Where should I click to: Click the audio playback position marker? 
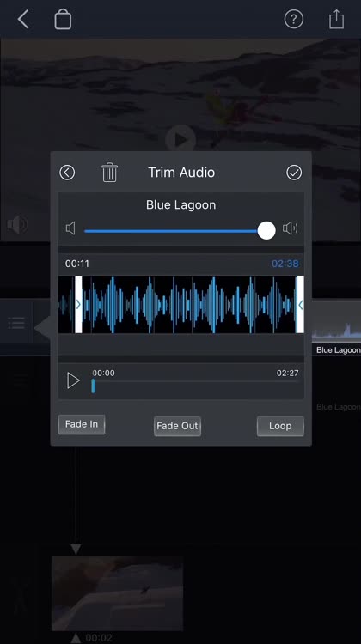93,386
